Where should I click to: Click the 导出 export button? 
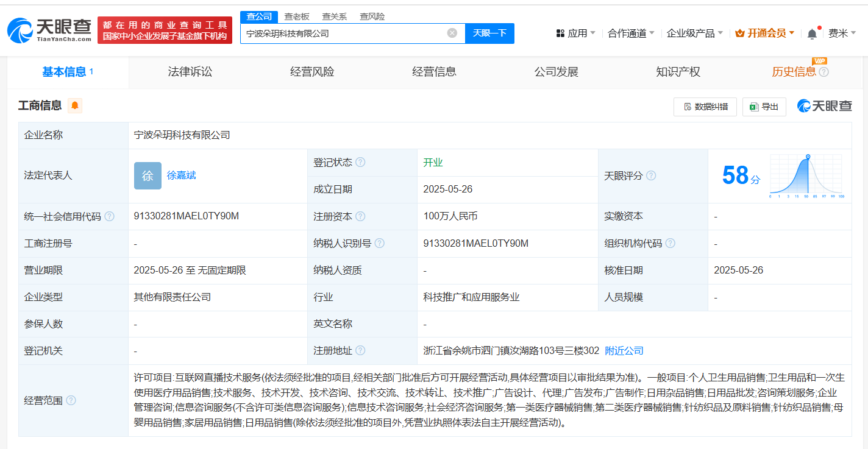[764, 107]
